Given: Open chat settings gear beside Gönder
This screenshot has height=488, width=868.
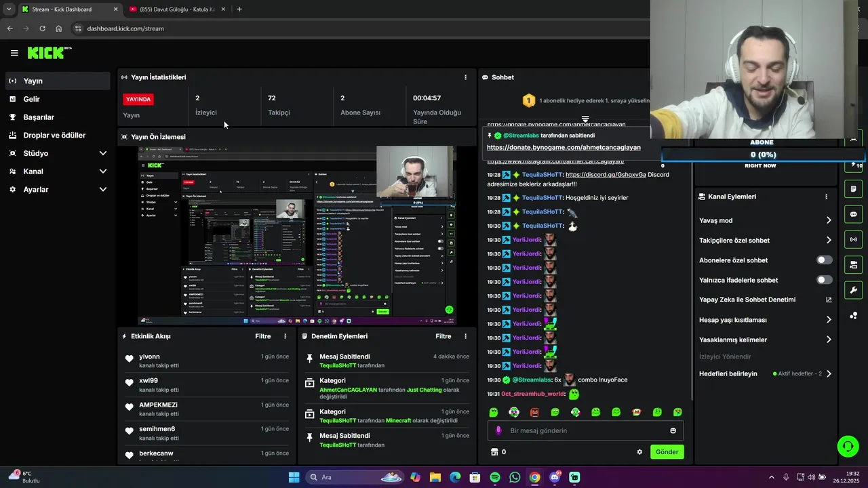Looking at the screenshot, I should 639,452.
